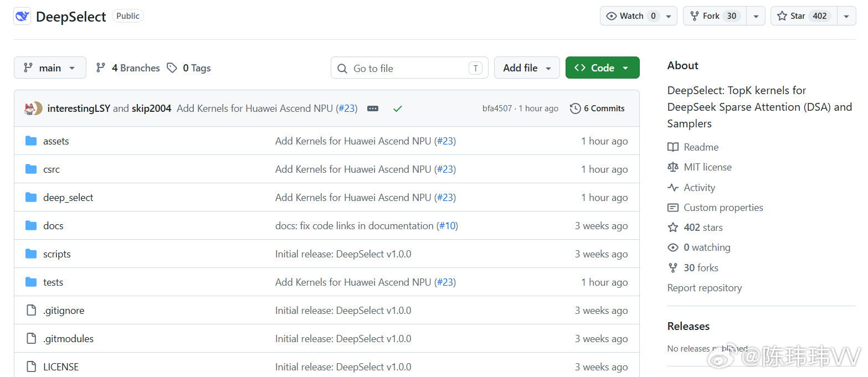Open the MIT license link

pyautogui.click(x=708, y=167)
